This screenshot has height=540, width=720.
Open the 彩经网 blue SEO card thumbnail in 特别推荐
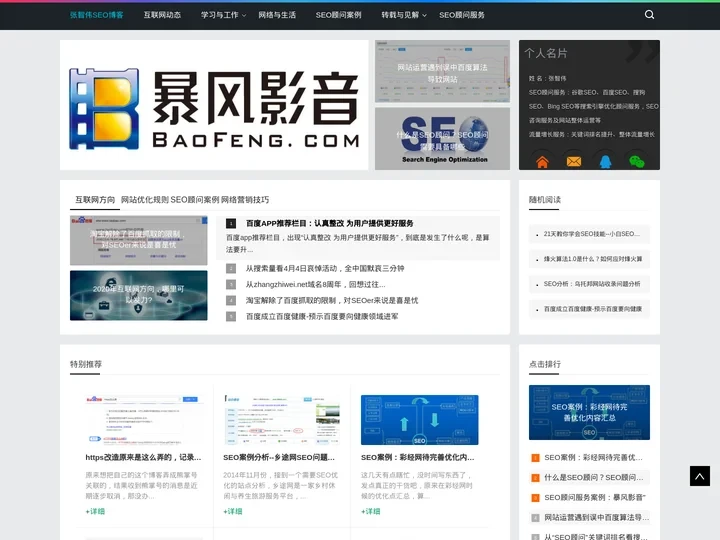pos(419,420)
